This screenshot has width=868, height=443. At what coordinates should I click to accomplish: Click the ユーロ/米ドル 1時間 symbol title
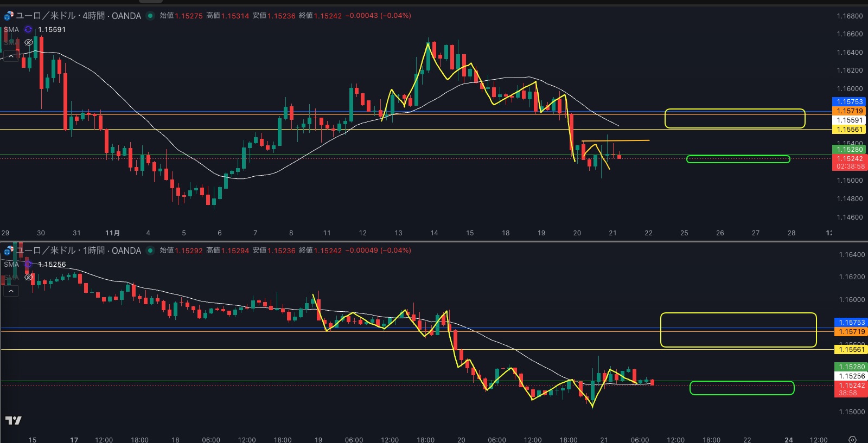tap(79, 251)
